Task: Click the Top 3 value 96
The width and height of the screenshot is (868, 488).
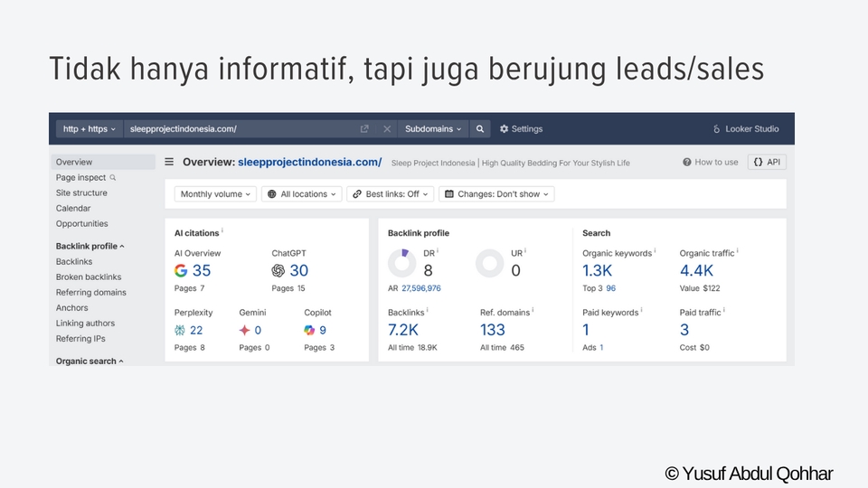Action: [610, 288]
